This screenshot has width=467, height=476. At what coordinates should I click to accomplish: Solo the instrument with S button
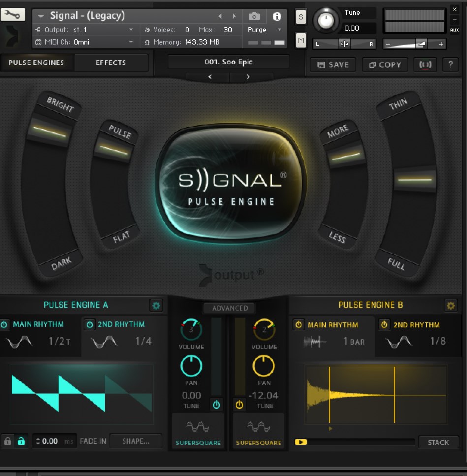click(301, 17)
